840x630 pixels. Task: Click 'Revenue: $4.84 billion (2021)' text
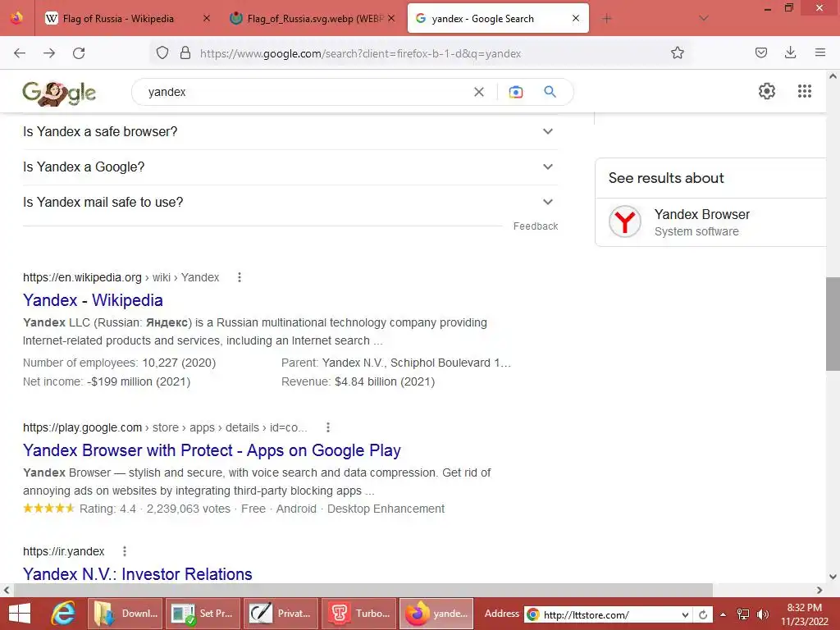[358, 382]
